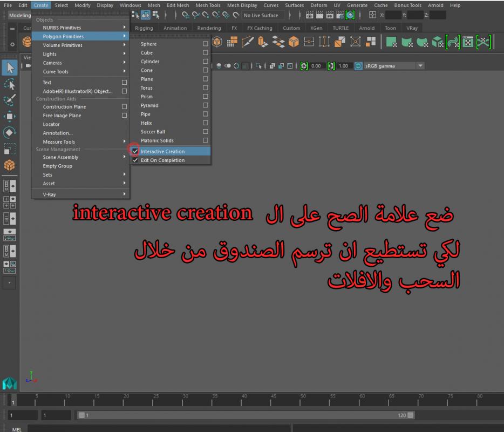This screenshot has height=432, width=504.
Task: Activate the Scale tool
Action: click(x=10, y=148)
